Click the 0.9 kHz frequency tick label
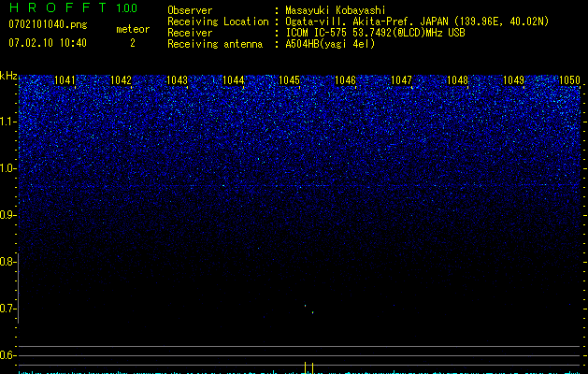Viewport: 588px width, 374px height. (x=7, y=215)
